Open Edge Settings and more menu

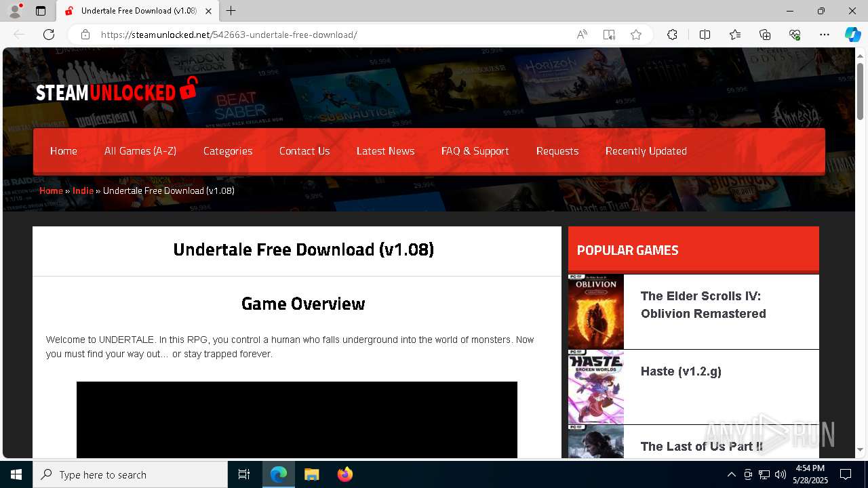[825, 35]
